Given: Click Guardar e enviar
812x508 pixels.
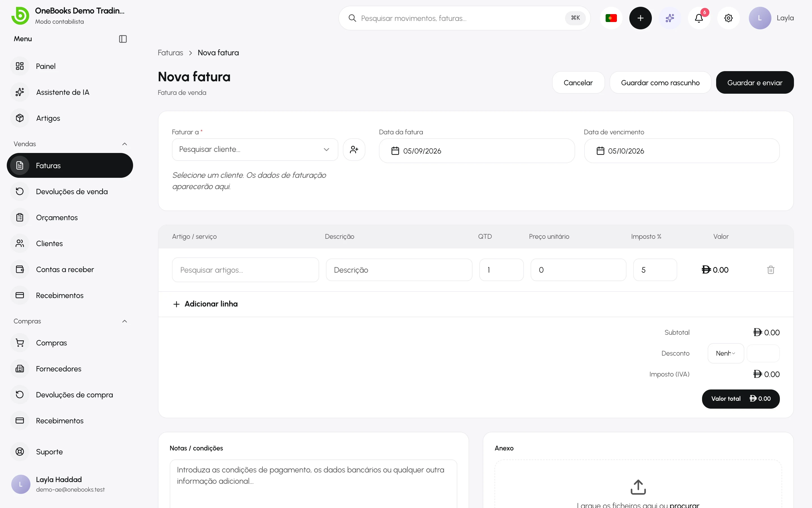Looking at the screenshot, I should 754,83.
